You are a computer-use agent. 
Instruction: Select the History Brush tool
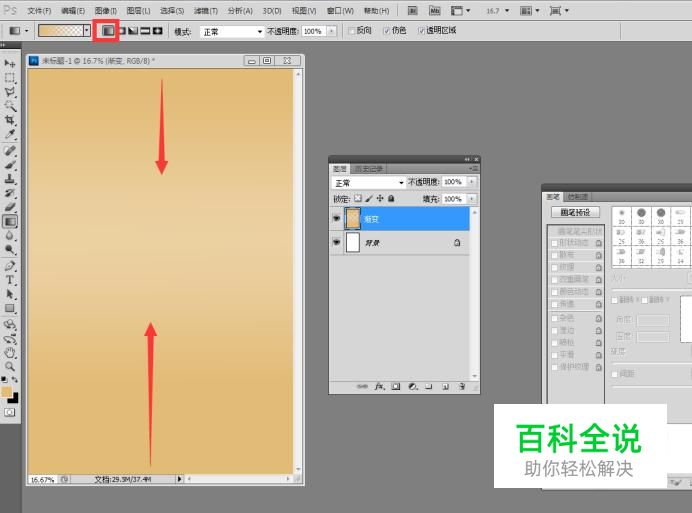click(9, 193)
